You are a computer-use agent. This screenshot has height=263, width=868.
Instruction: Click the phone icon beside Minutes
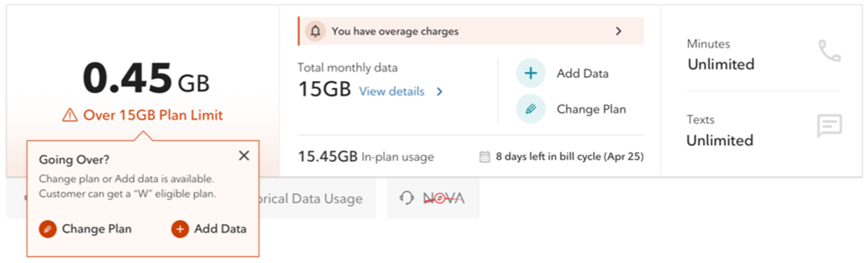[x=829, y=51]
